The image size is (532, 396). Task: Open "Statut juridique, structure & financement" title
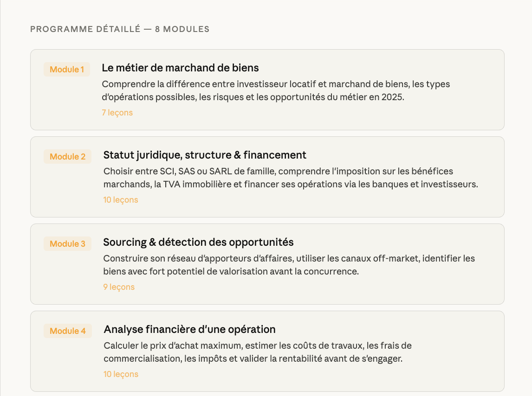[x=205, y=155]
